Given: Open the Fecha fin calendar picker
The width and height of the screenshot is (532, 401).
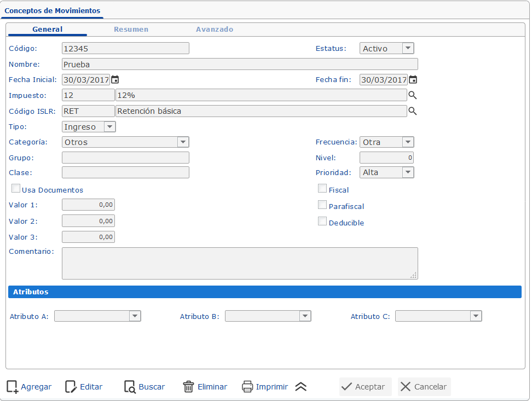Looking at the screenshot, I should (413, 80).
